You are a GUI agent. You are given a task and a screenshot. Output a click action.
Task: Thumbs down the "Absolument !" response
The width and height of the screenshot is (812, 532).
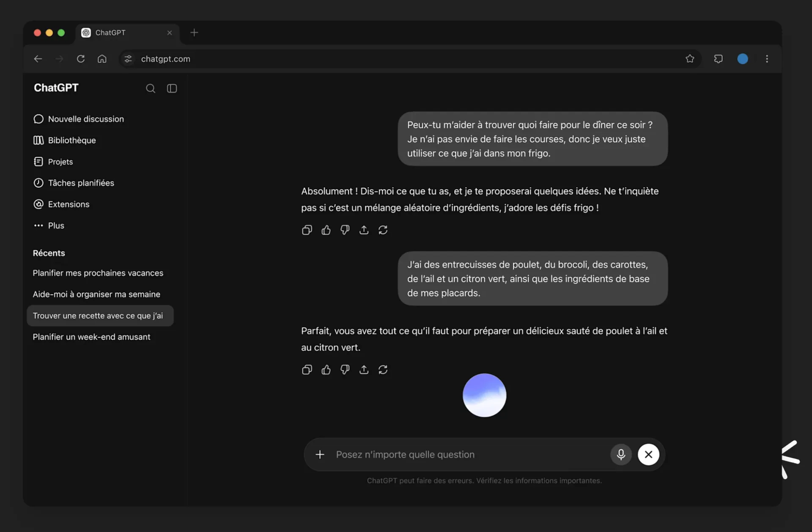pos(345,230)
